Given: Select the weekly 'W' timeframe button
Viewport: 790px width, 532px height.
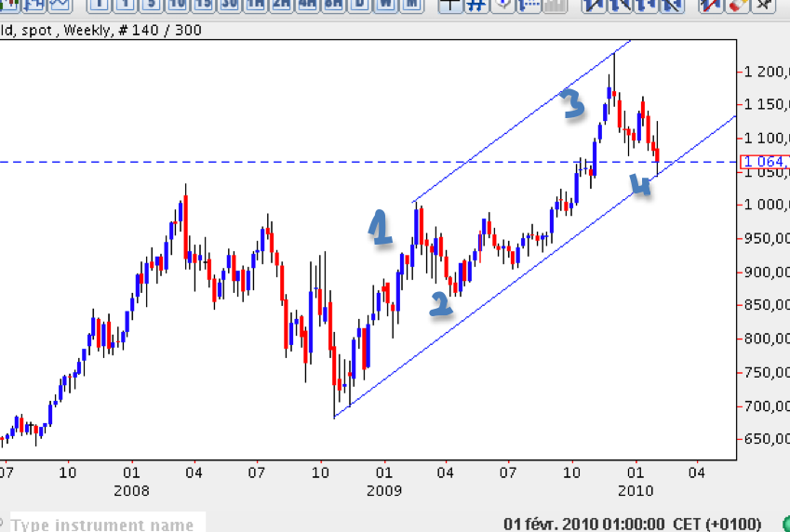Looking at the screenshot, I should point(385,5).
